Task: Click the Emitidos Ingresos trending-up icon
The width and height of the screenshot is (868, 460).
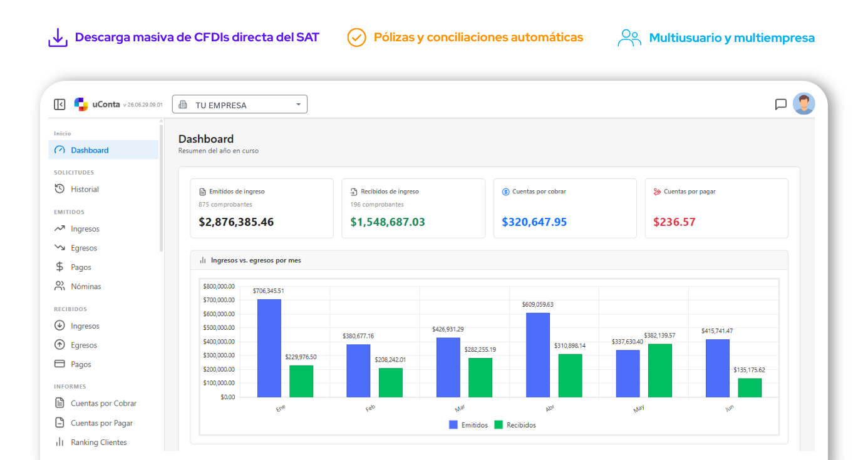Action: point(59,228)
